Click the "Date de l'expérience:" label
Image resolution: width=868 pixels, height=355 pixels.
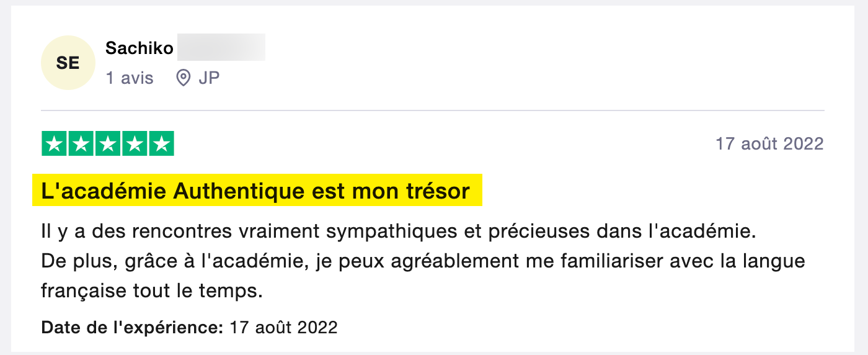(132, 327)
